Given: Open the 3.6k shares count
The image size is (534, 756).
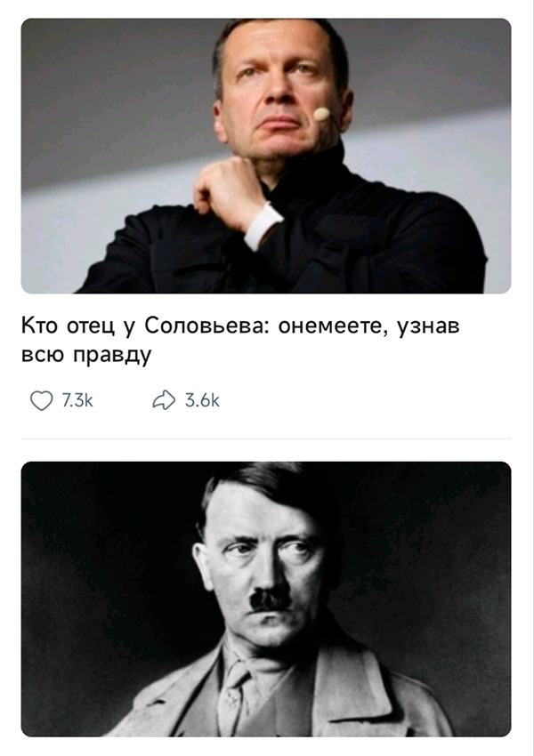Looking at the screenshot, I should (202, 400).
